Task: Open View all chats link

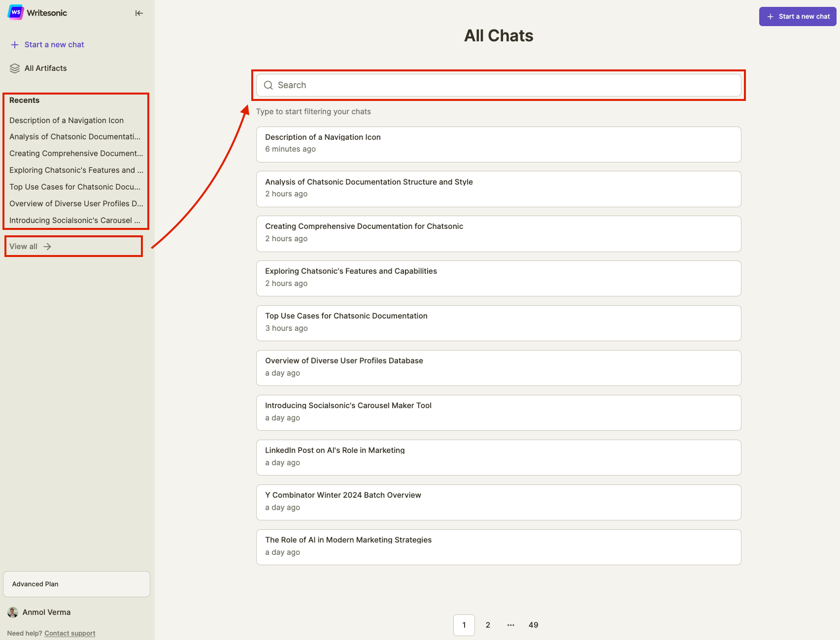Action: 31,247
